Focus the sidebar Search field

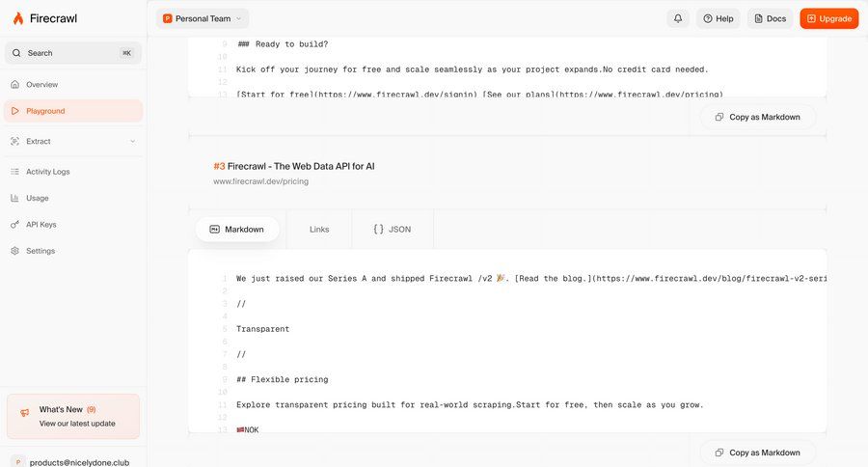coord(73,53)
